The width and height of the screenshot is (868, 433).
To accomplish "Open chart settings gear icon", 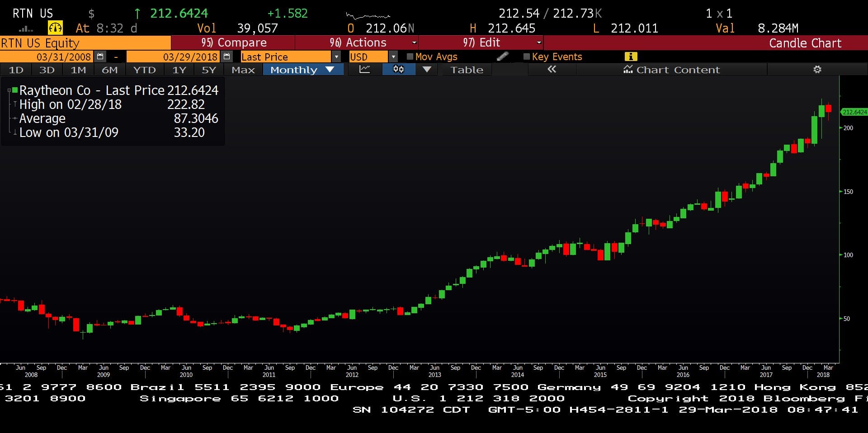I will pyautogui.click(x=817, y=70).
